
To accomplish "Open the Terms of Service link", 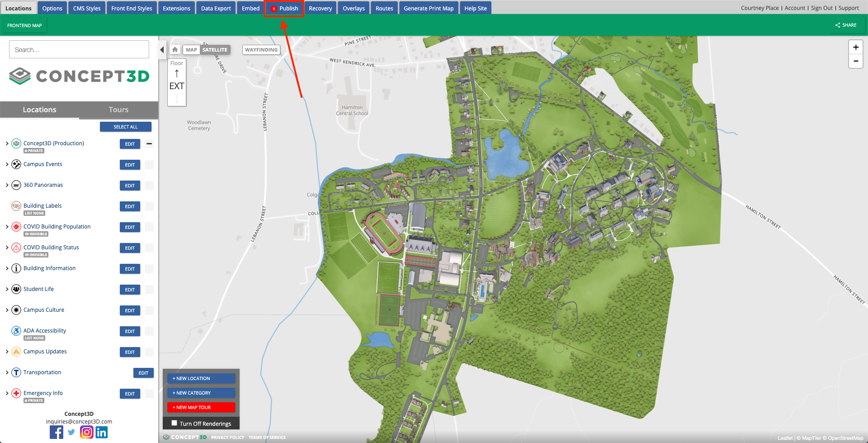I will [x=267, y=438].
